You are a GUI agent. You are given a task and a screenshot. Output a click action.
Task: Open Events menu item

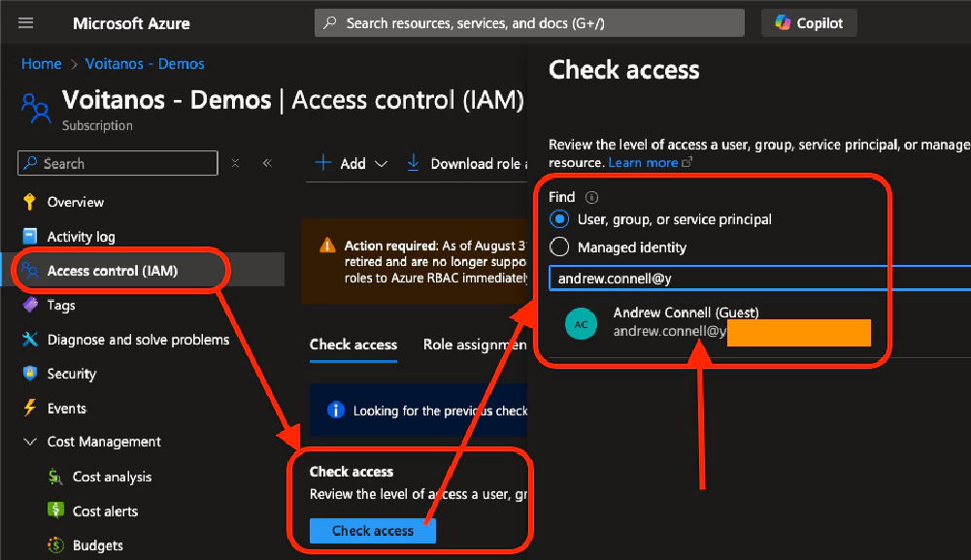click(x=67, y=409)
